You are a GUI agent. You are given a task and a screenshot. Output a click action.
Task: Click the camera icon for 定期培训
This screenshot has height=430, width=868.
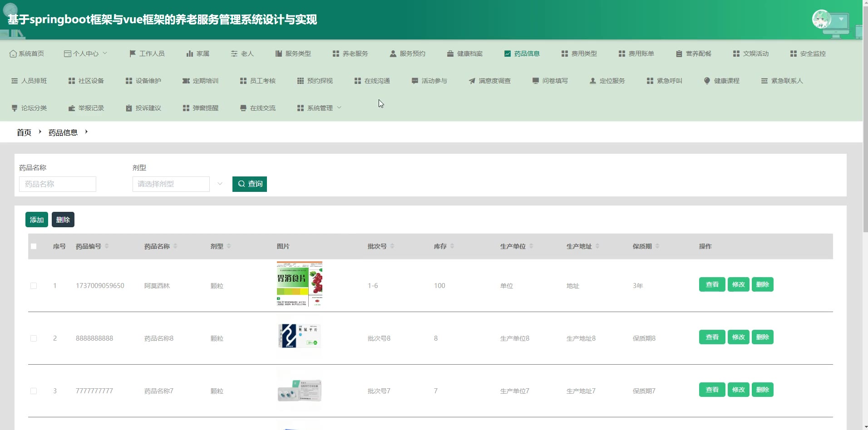point(186,81)
